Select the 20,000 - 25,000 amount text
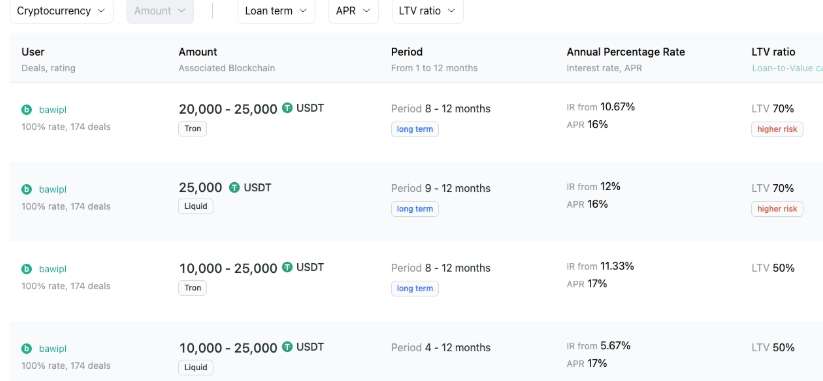The width and height of the screenshot is (823, 381). pos(228,109)
